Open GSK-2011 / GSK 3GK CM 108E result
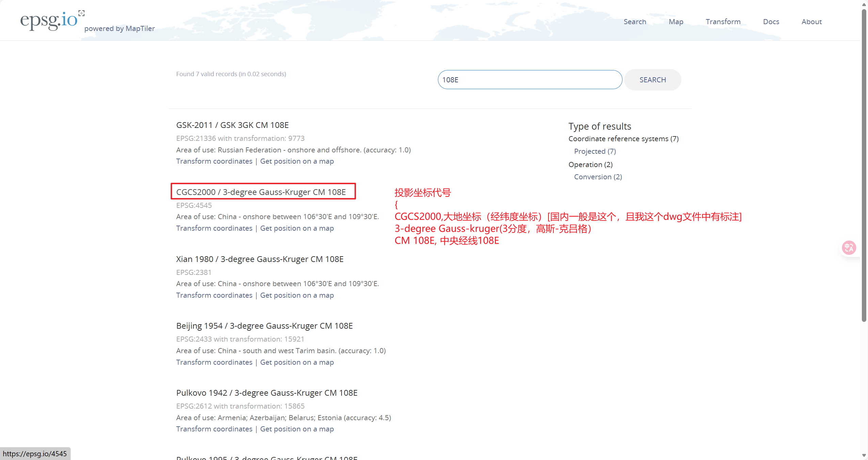Viewport: 868px width, 460px height. [x=232, y=125]
